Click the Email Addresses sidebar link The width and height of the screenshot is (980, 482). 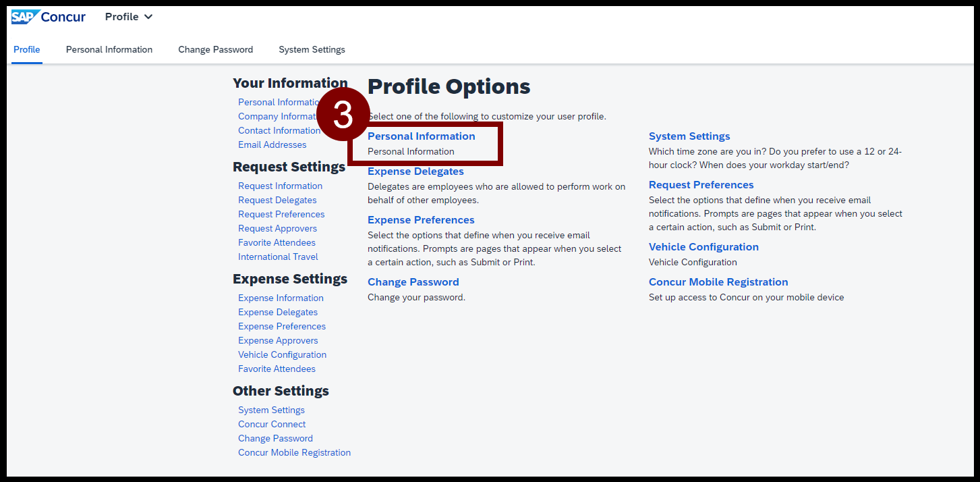pyautogui.click(x=272, y=144)
